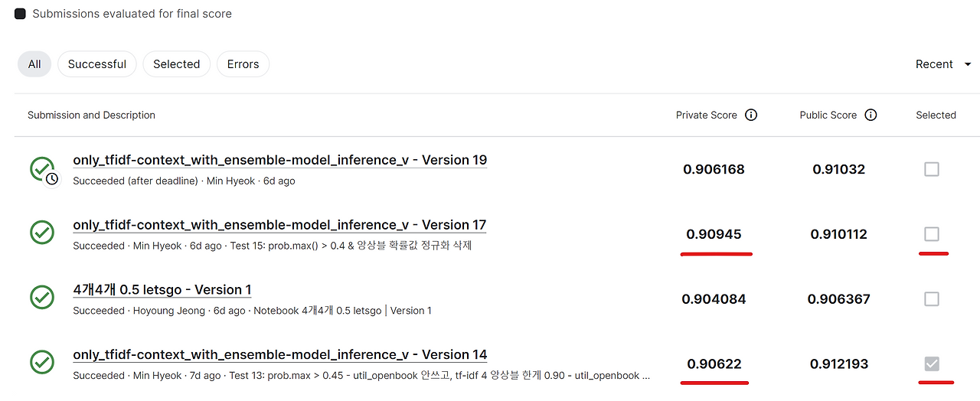Select the Version 19 submission checkbox
This screenshot has height=401, width=980.
932,169
